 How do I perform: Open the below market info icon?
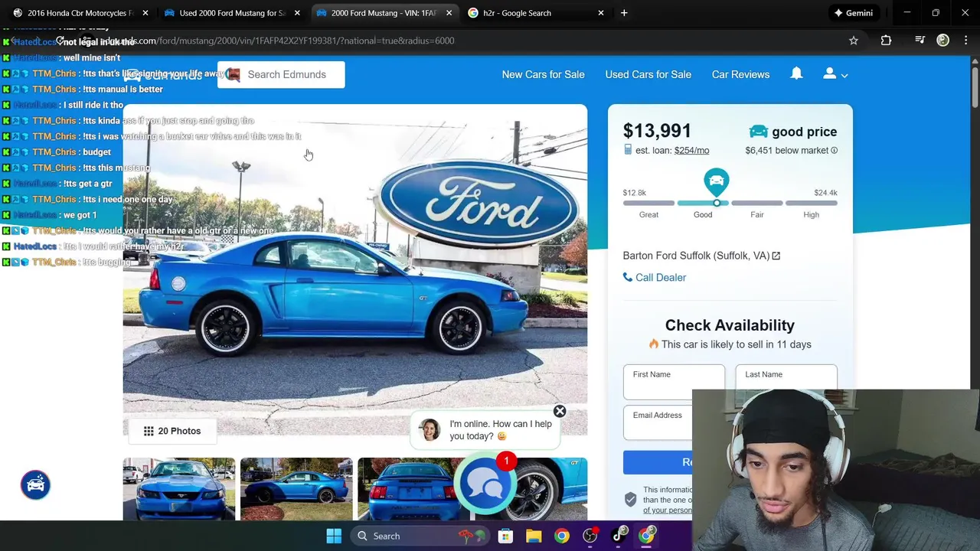point(835,151)
